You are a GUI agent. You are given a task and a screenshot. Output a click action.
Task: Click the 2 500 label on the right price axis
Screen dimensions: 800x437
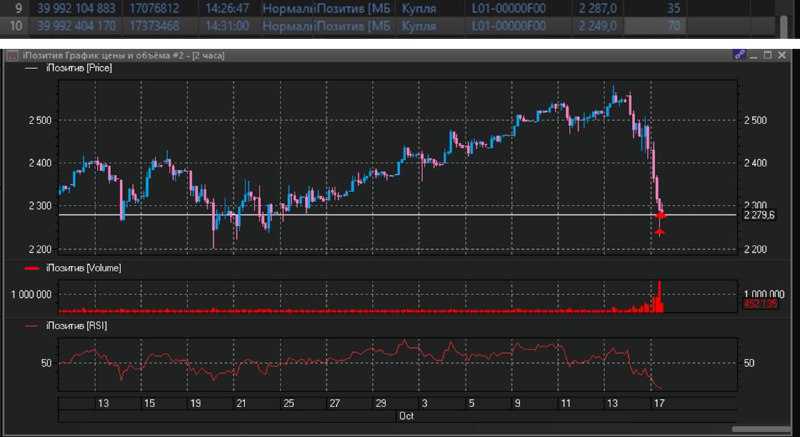tap(755, 121)
